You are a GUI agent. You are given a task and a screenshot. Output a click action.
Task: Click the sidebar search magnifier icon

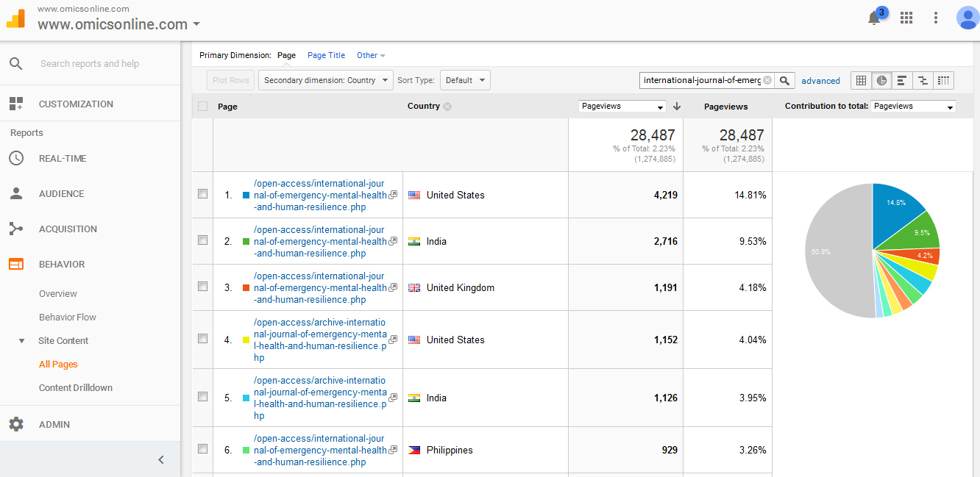(x=16, y=64)
